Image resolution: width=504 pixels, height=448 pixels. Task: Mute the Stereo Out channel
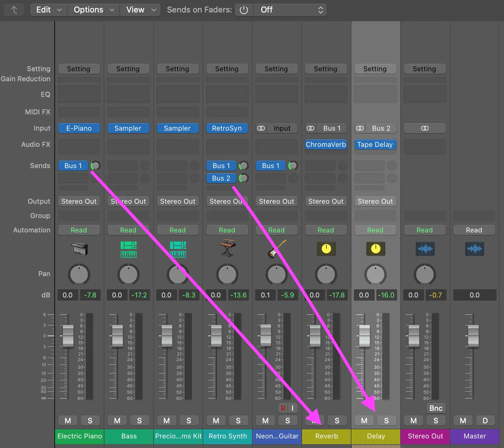pos(414,421)
